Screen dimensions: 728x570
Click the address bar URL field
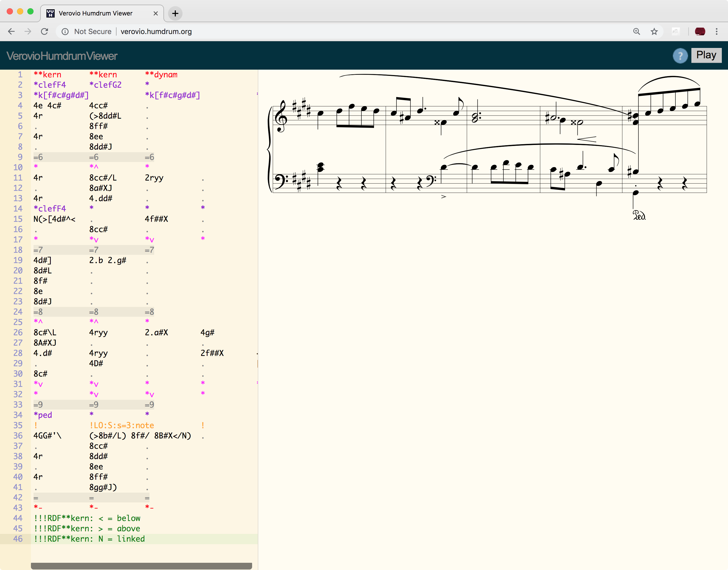(x=156, y=31)
